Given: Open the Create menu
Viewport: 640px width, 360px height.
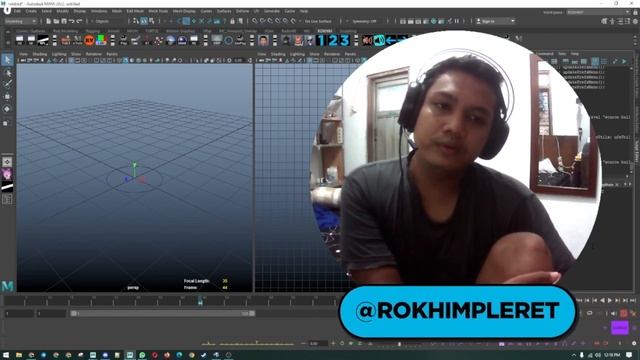Looking at the screenshot, I should (x=31, y=11).
